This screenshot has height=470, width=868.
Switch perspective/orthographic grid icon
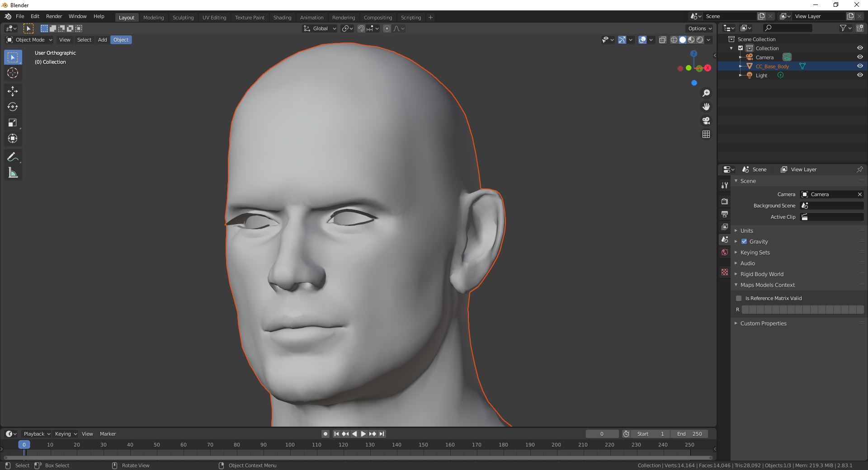(706, 134)
